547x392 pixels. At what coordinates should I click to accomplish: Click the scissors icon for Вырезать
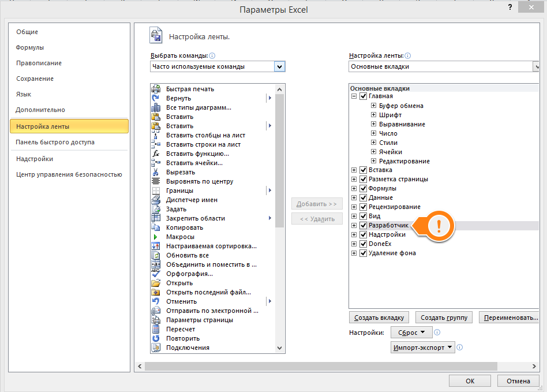(156, 172)
